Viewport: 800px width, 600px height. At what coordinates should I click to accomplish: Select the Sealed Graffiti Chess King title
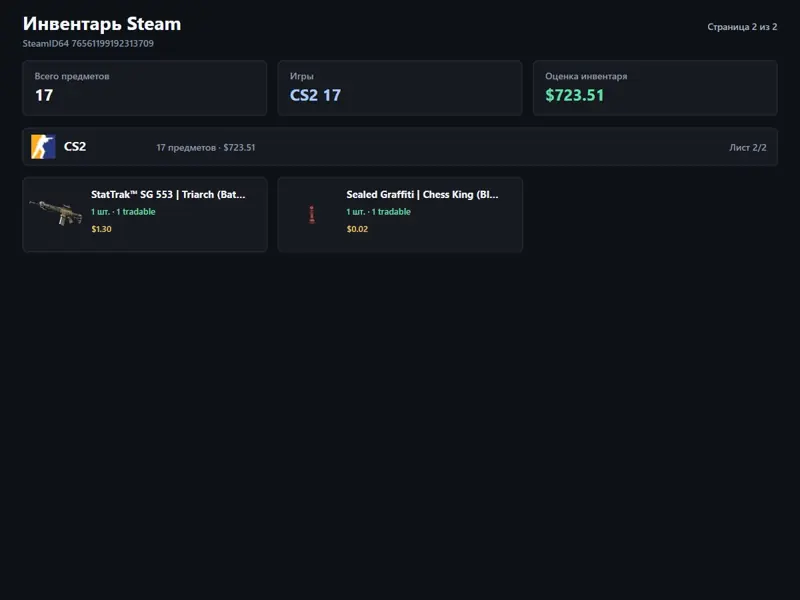422,194
